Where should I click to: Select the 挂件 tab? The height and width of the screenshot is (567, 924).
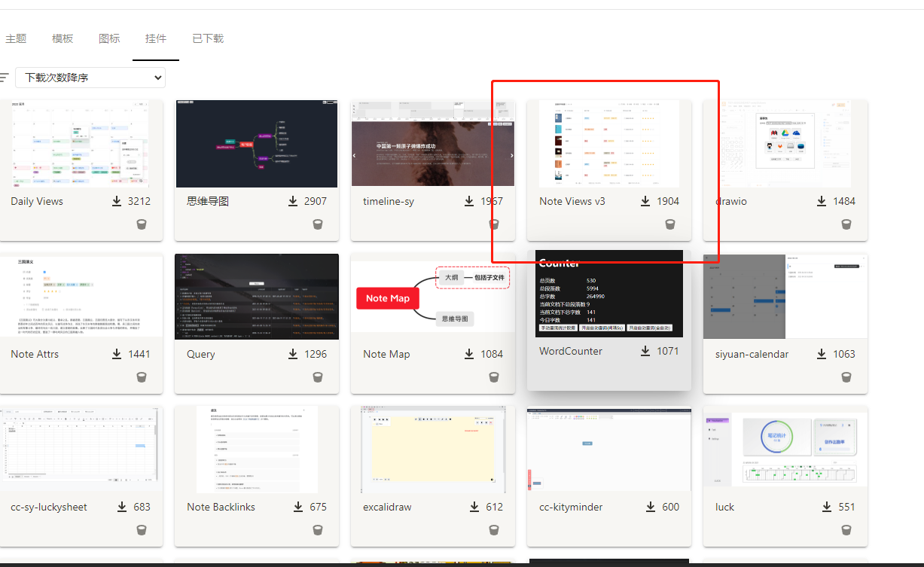(x=156, y=38)
